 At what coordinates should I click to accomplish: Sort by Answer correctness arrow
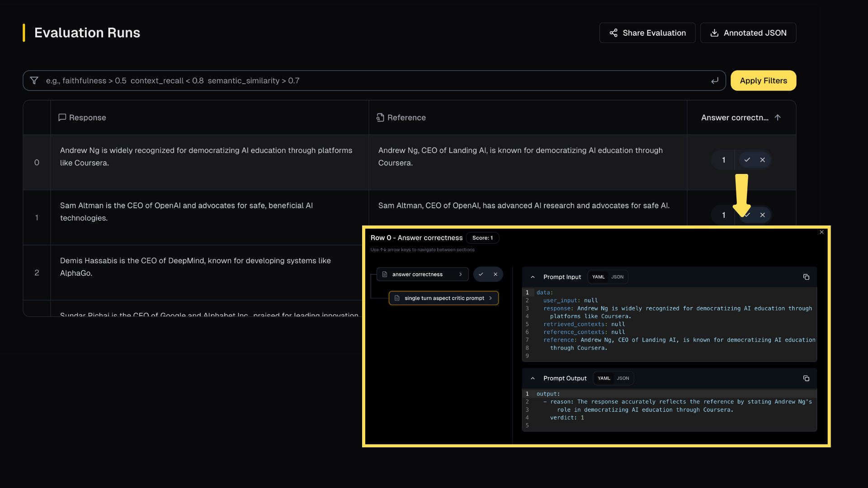coord(778,117)
